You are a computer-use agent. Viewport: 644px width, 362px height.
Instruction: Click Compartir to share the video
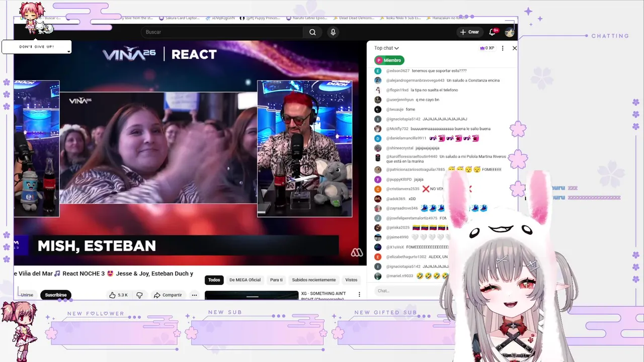pyautogui.click(x=168, y=295)
